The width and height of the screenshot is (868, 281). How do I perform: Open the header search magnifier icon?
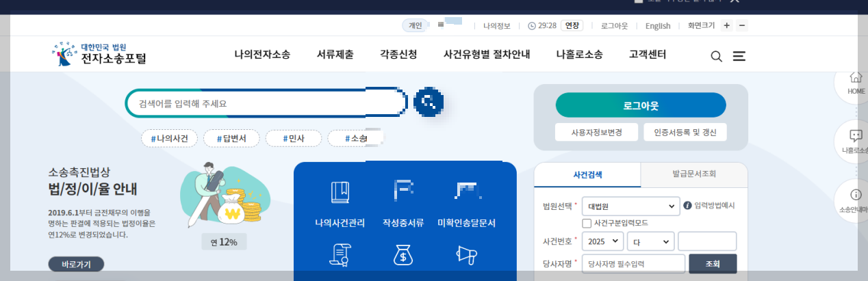(716, 56)
